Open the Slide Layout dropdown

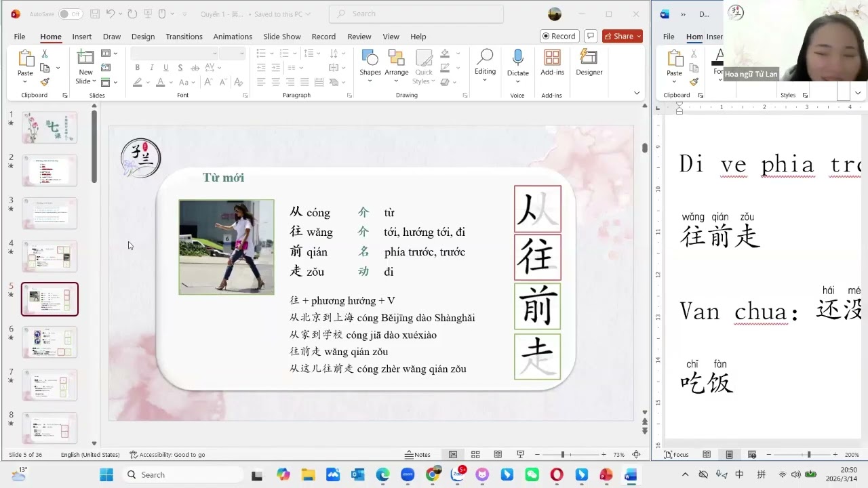[x=109, y=54]
